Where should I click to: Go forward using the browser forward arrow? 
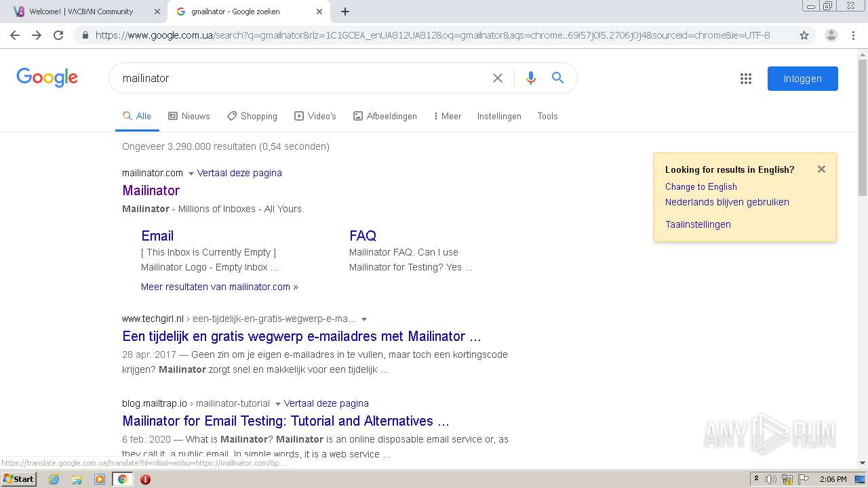37,35
